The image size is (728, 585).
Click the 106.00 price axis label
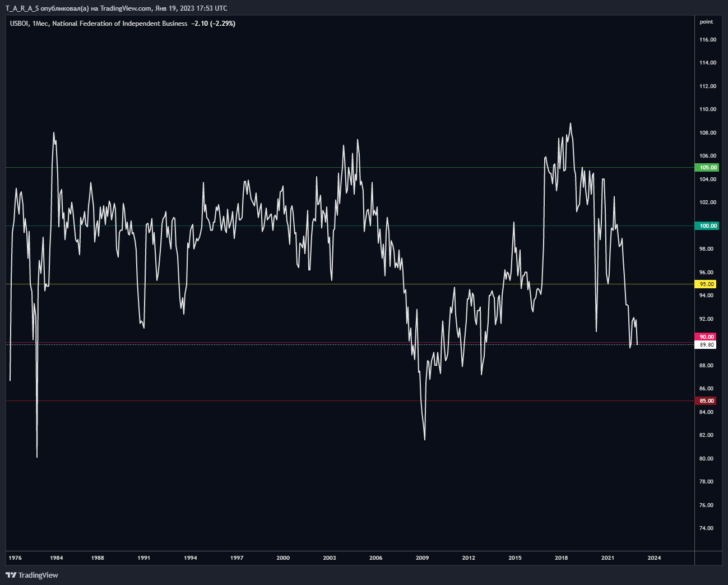(708, 156)
